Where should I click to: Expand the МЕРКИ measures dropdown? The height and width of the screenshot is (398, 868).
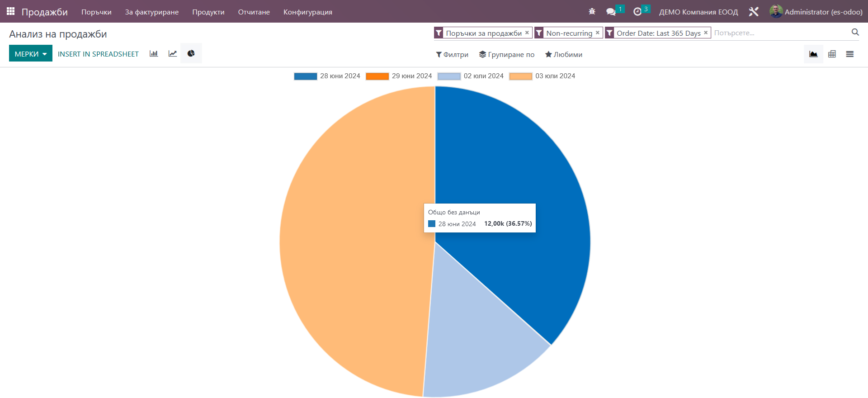coord(31,53)
